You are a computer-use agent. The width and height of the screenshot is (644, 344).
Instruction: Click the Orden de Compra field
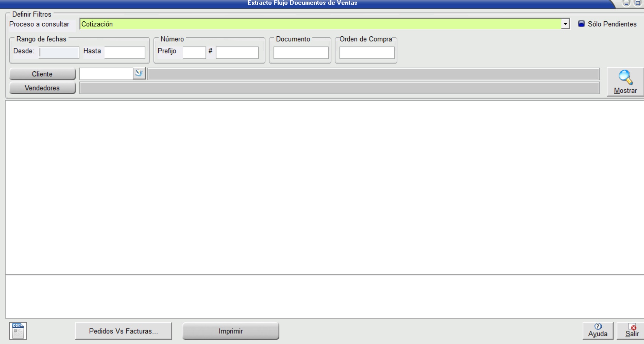(367, 53)
